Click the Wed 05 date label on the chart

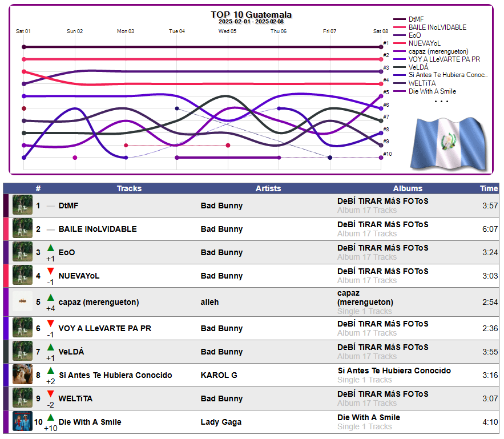(227, 31)
